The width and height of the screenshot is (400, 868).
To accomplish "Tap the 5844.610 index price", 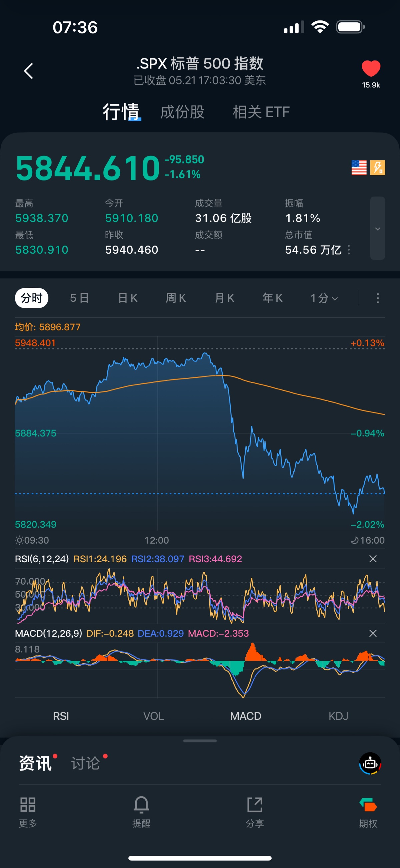I will (x=88, y=168).
